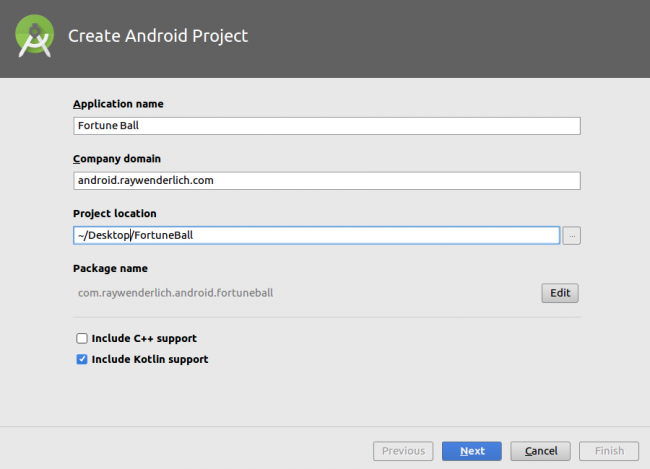Screen dimensions: 650x469
Task: Click Edit next to the package name
Action: (x=560, y=293)
